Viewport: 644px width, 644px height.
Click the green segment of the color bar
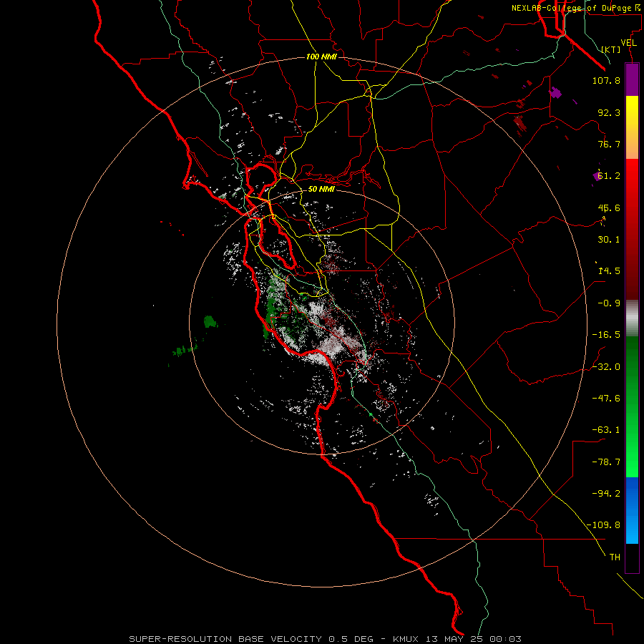(632, 406)
